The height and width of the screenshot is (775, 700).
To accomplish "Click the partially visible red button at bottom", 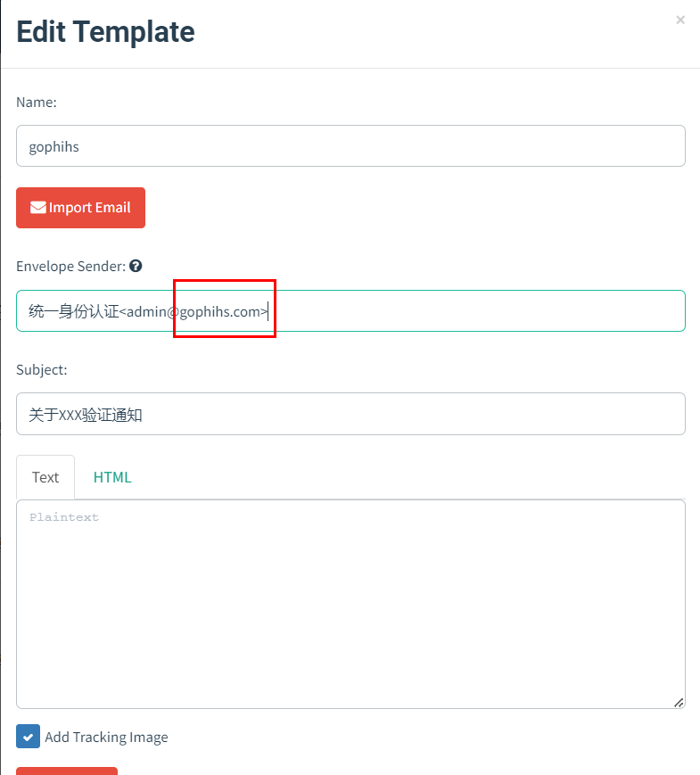I will [67, 771].
